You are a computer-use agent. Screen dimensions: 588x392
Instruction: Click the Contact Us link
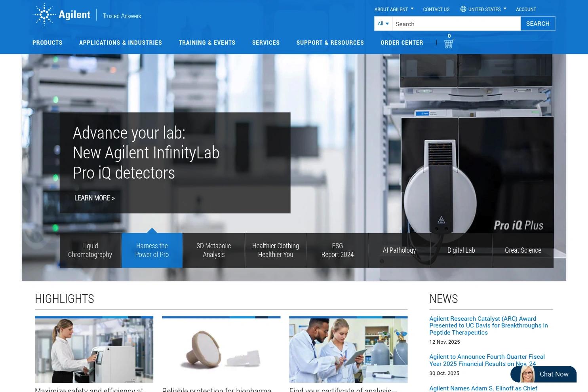click(x=436, y=9)
